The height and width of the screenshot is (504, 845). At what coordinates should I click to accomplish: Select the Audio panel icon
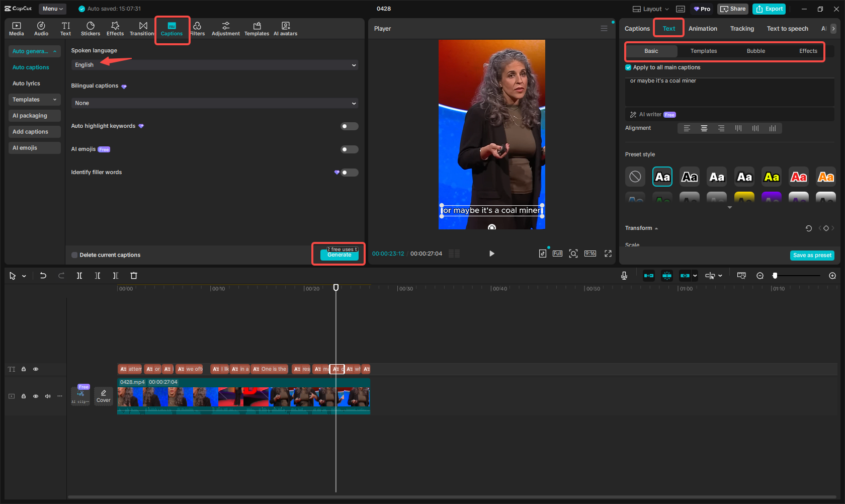41,28
